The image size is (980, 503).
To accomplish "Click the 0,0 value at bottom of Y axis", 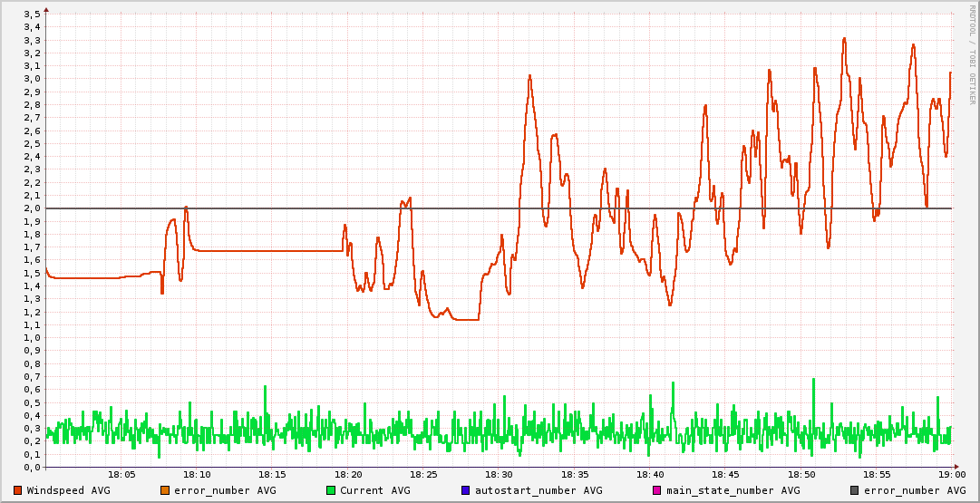I will click(x=32, y=468).
